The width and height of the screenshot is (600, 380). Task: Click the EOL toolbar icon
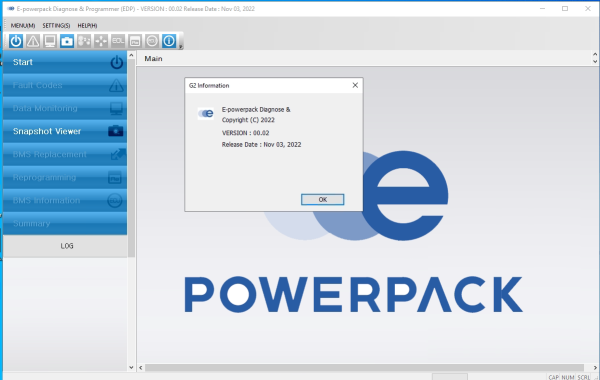click(118, 41)
